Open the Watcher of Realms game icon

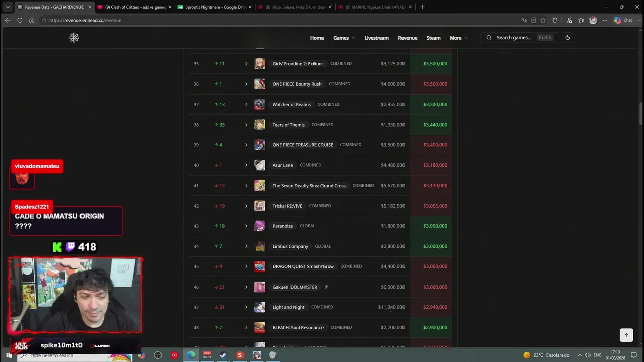tap(260, 104)
